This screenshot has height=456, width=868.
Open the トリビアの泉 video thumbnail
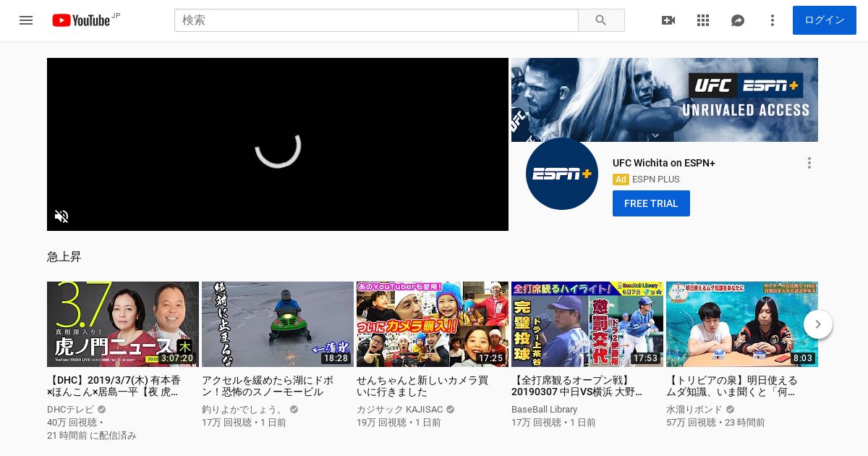[742, 324]
